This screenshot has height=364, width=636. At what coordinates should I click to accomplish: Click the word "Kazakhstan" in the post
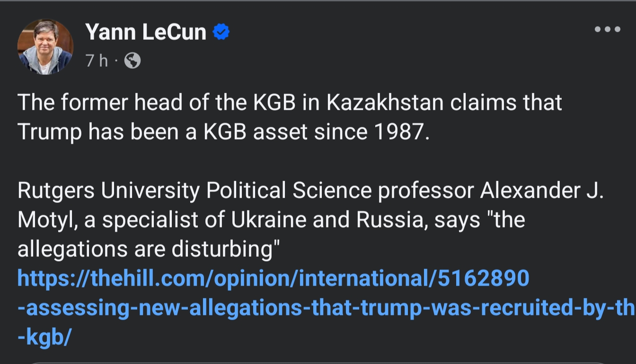(x=385, y=103)
